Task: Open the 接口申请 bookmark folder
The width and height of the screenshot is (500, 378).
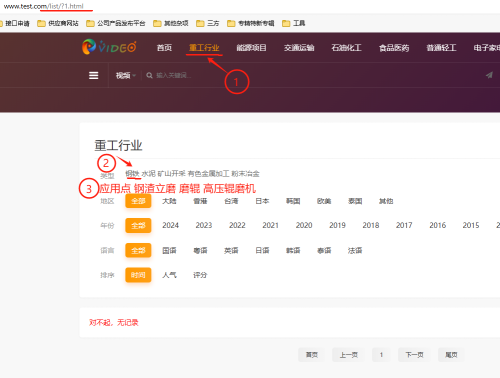Action: click(15, 23)
